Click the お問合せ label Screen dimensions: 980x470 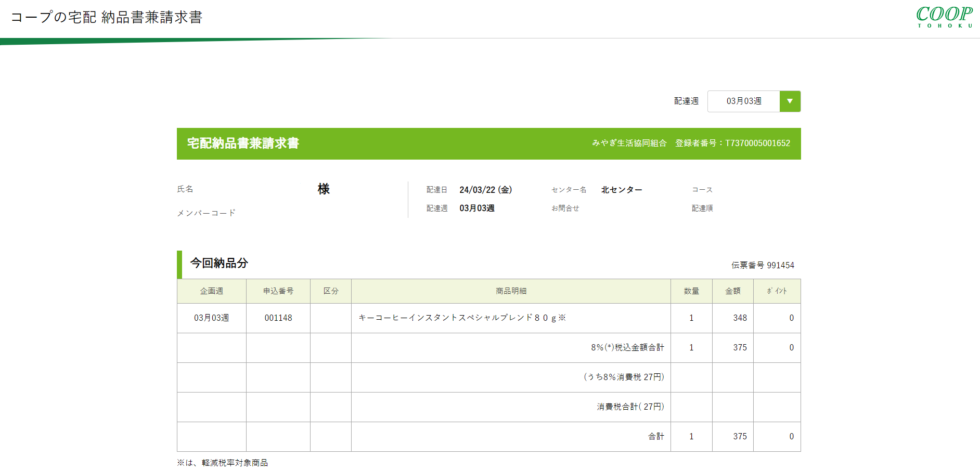pyautogui.click(x=565, y=208)
